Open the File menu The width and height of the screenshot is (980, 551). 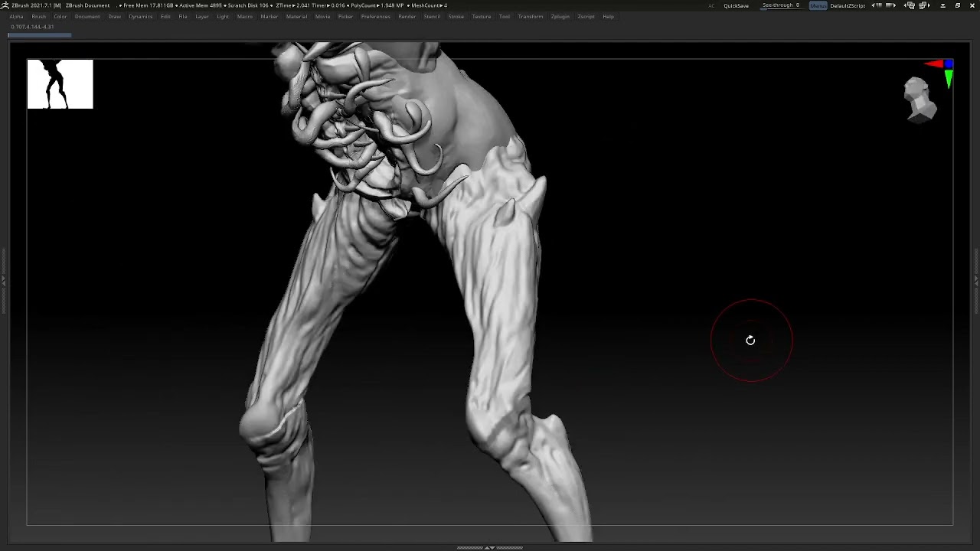coord(183,16)
